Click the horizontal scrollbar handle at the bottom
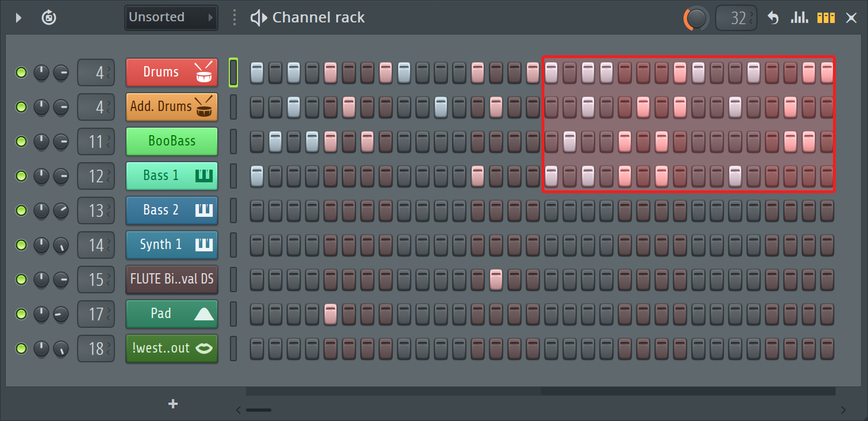Screen dimensions: 868x421 pos(259,410)
